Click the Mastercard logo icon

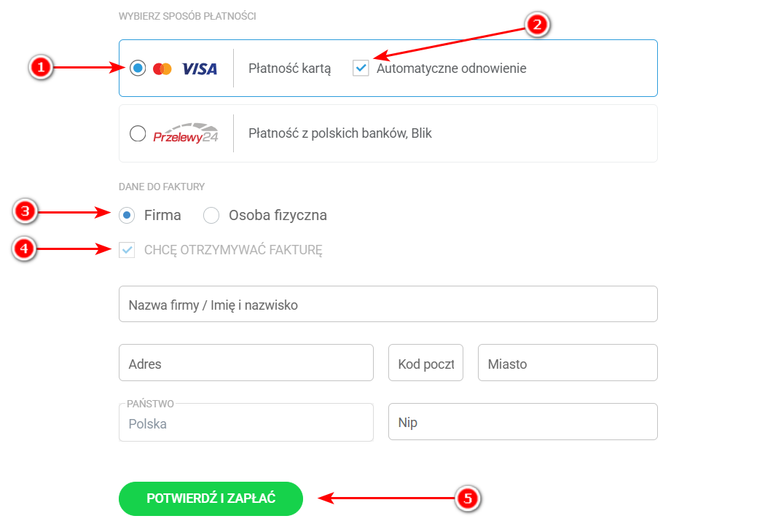coord(162,69)
